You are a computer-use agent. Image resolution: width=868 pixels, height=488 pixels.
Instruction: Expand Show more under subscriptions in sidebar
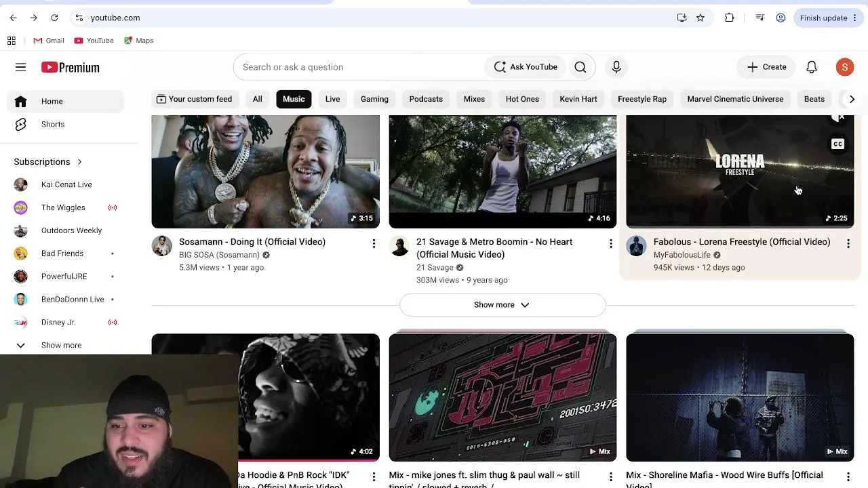click(66, 346)
